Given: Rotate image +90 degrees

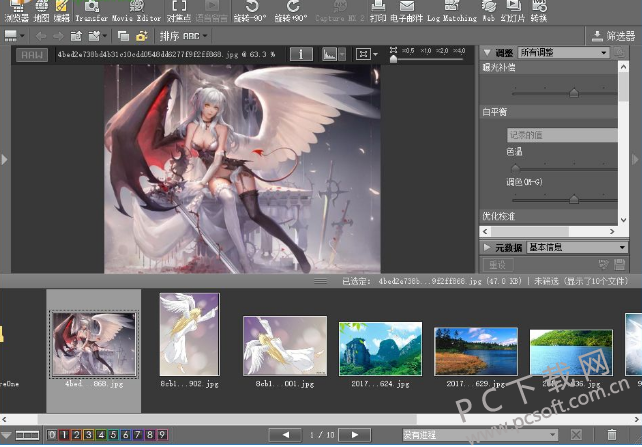Looking at the screenshot, I should pyautogui.click(x=291, y=11).
